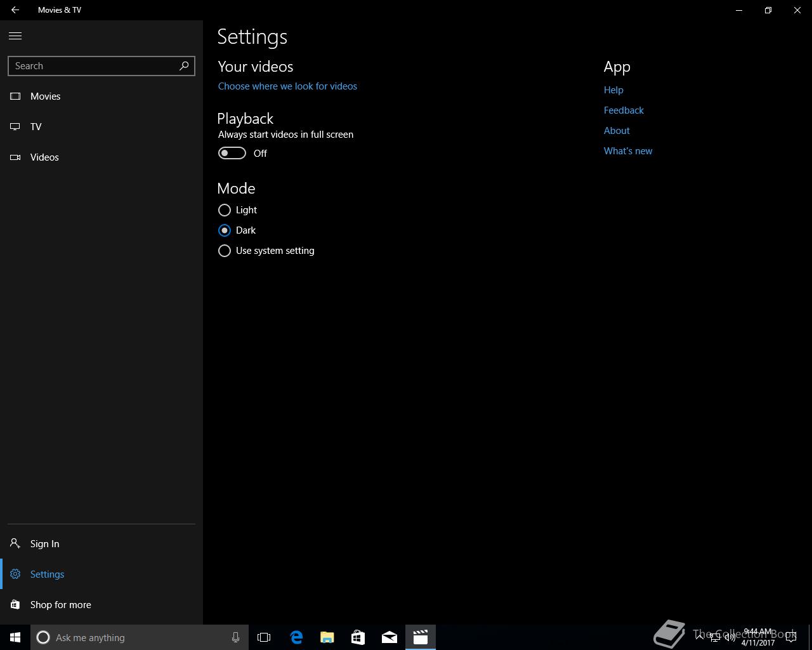
Task: Open the Action Center notifications icon
Action: coord(791,637)
